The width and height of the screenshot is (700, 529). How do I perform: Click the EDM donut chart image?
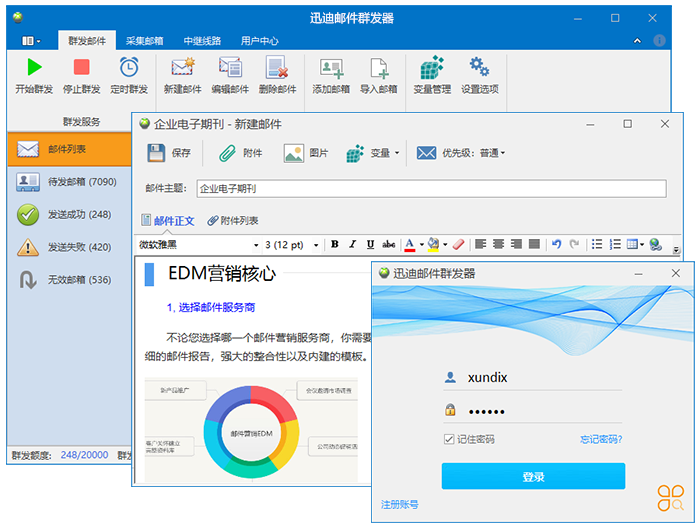(251, 430)
